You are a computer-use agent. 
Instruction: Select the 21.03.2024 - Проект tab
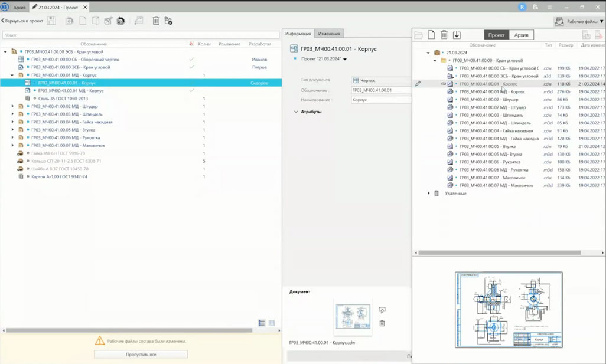[x=58, y=7]
